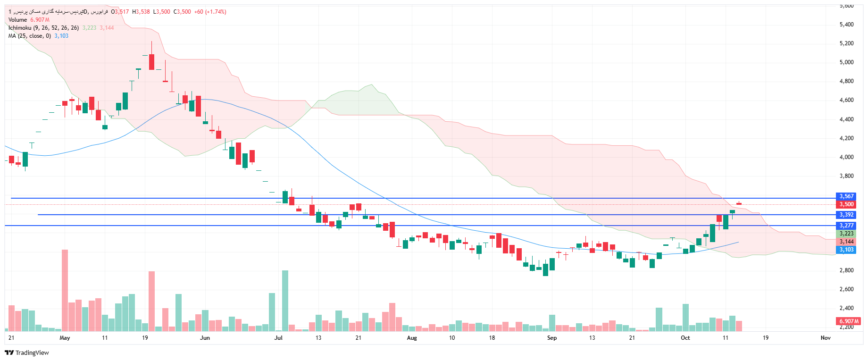Screen dimensions: 868x361
Task: Click the Ichimoku (9, 26, 52, 26, 26) legend
Action: 43,28
